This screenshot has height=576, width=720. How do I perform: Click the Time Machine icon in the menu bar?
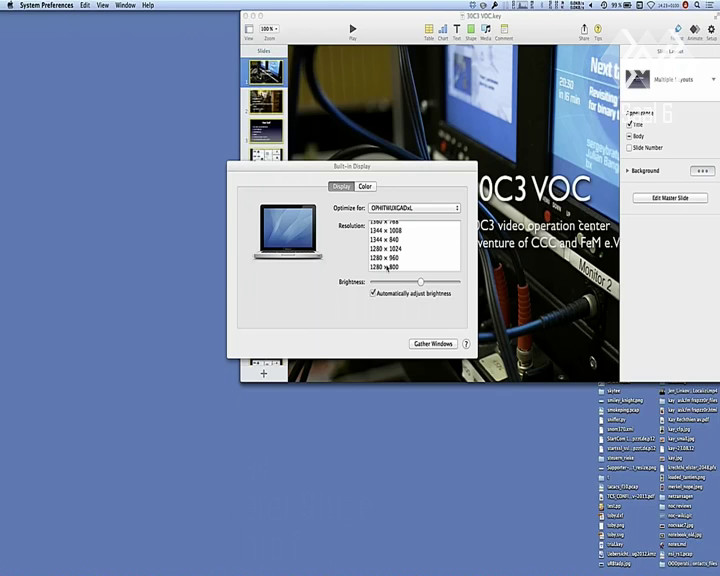tap(604, 5)
